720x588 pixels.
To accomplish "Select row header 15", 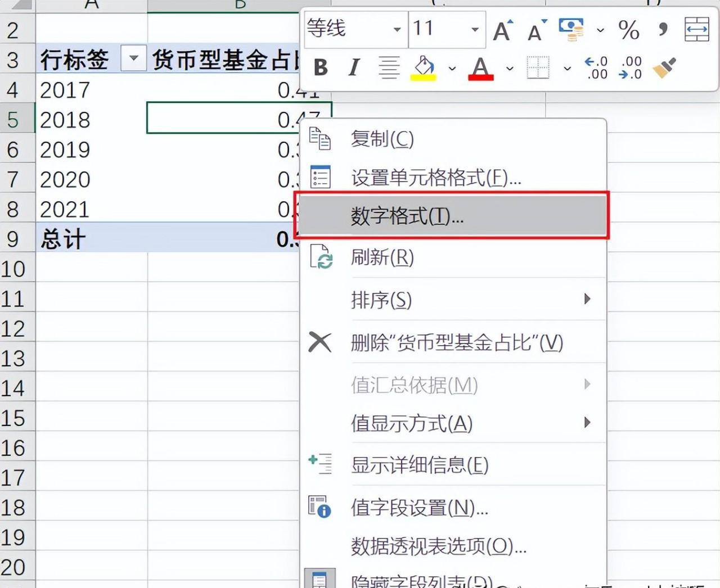I will (17, 418).
